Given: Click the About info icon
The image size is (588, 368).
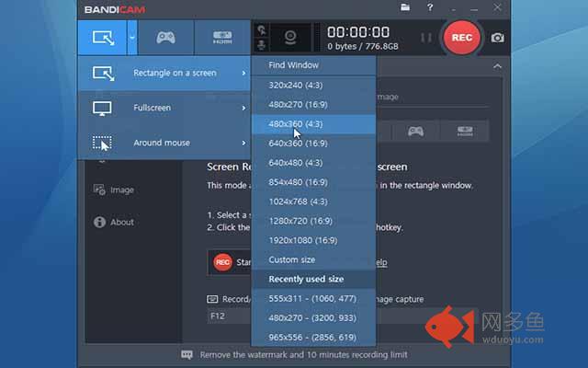Looking at the screenshot, I should pos(99,222).
